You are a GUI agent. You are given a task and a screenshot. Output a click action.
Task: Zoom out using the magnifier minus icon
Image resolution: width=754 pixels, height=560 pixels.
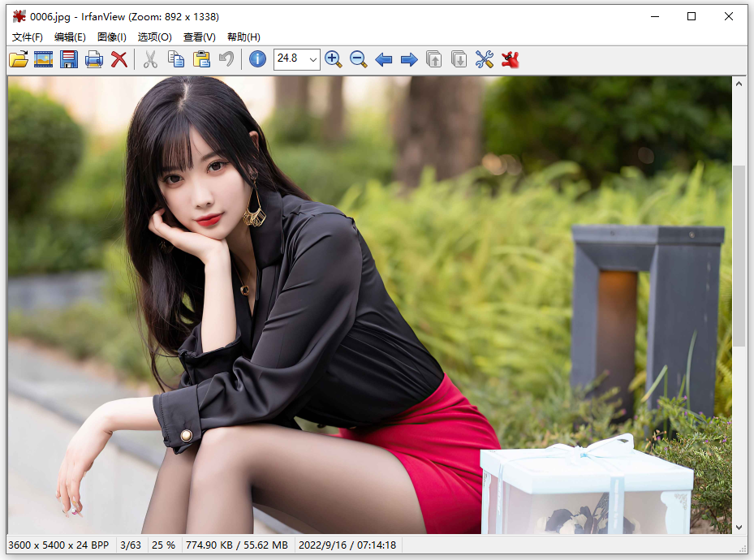pyautogui.click(x=358, y=58)
